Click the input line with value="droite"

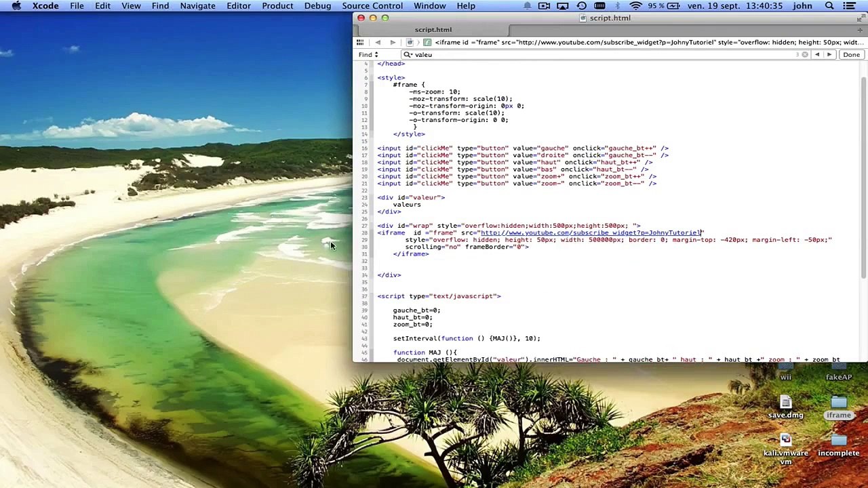coord(522,155)
